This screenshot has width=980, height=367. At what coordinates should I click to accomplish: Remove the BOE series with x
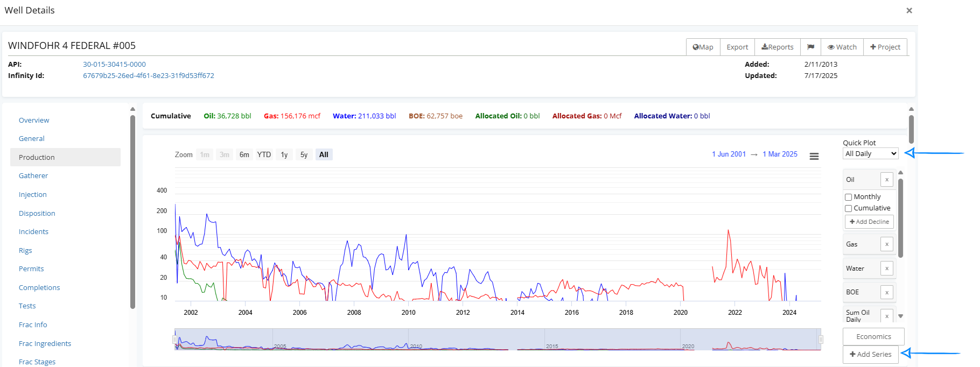coord(886,292)
